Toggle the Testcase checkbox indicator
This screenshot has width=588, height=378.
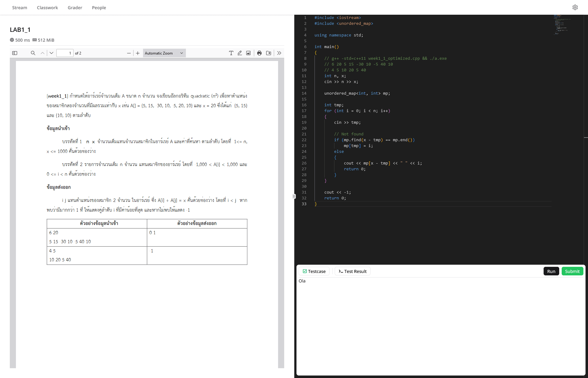click(305, 271)
